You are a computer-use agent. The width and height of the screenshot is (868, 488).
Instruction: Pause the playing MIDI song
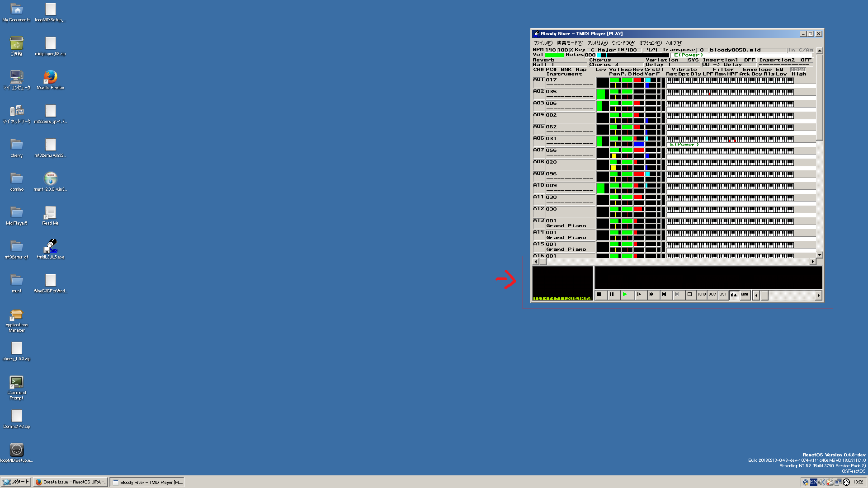coord(612,295)
